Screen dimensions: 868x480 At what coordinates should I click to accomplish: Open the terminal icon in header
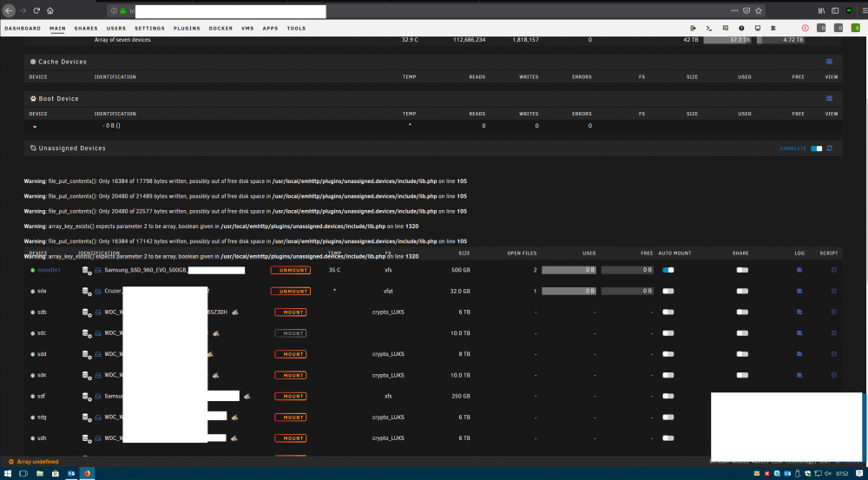tap(708, 29)
